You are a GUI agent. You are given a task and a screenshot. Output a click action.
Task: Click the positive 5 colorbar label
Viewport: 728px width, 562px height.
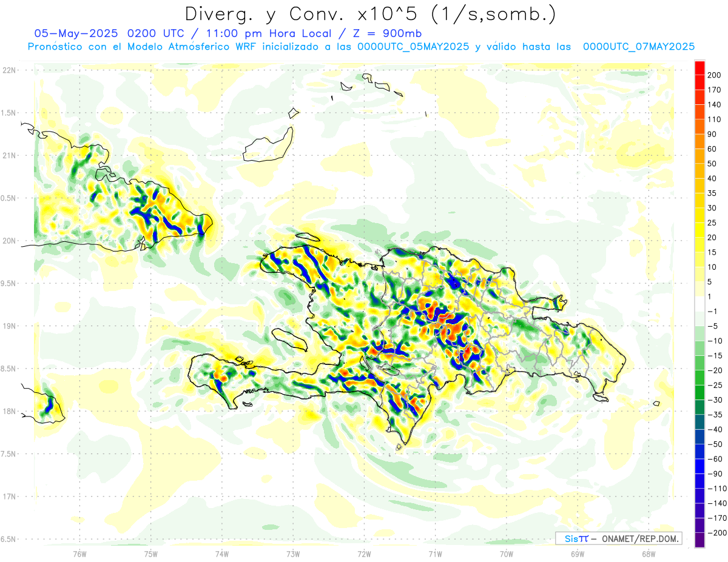coord(710,282)
